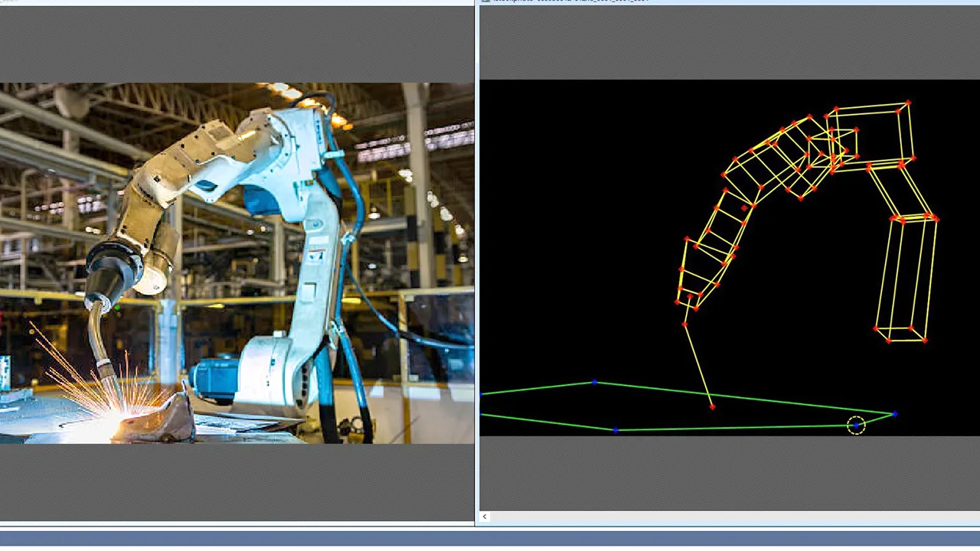Pick the blue vertex on the green outline's top edge

click(x=594, y=382)
